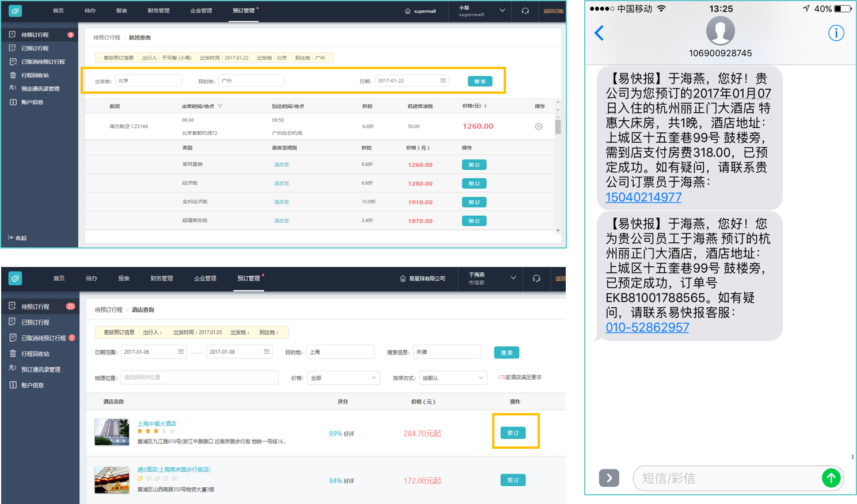Click the sort arrows beside 价格(元) in the flight table
The image size is (857, 504).
pos(485,106)
